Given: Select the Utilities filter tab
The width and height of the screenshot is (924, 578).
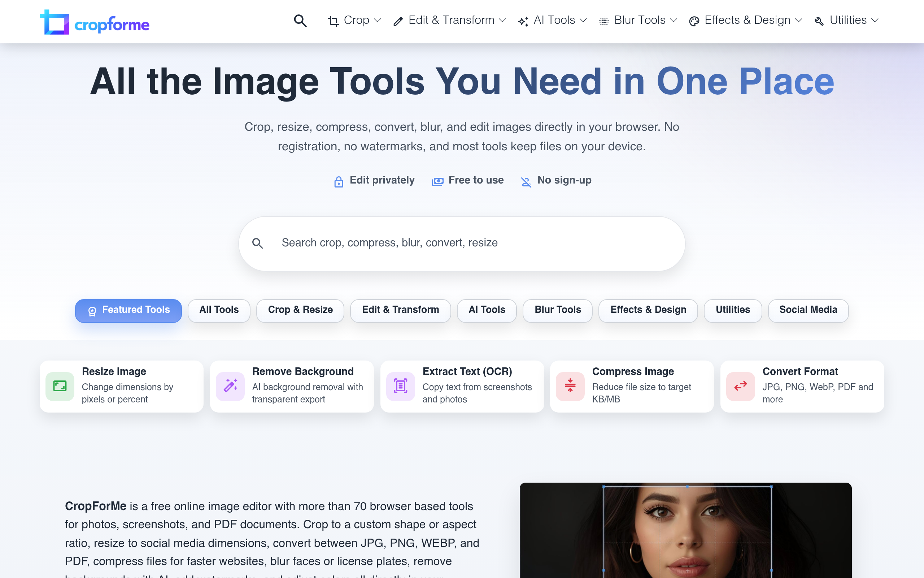Looking at the screenshot, I should click(x=733, y=310).
